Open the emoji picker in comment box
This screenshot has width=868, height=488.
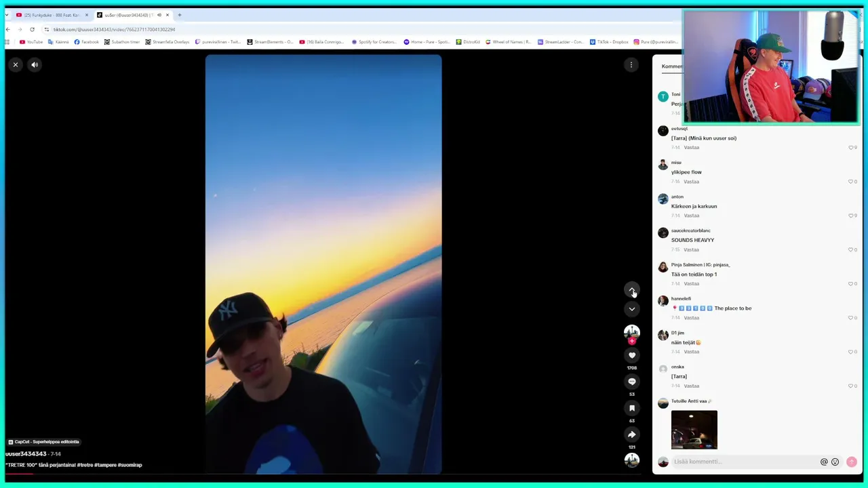(x=835, y=462)
